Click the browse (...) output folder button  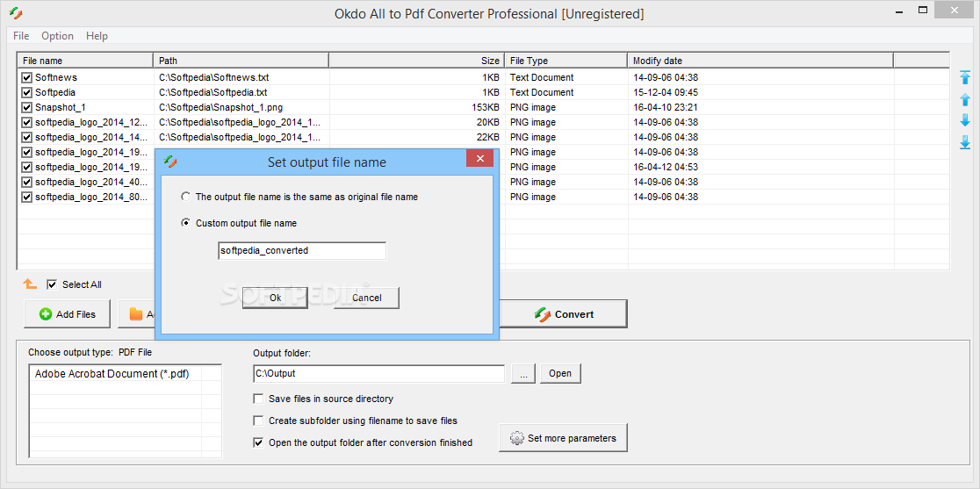(x=523, y=373)
